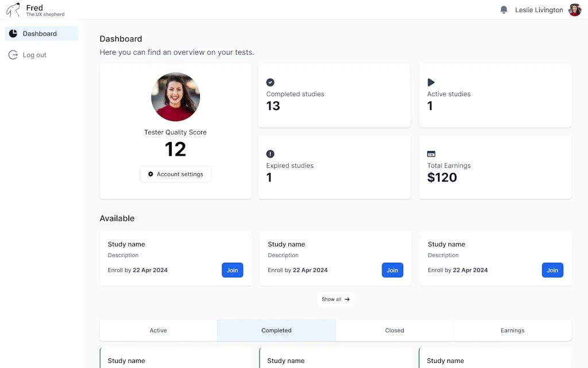Click the large tester profile photo

coord(175,97)
